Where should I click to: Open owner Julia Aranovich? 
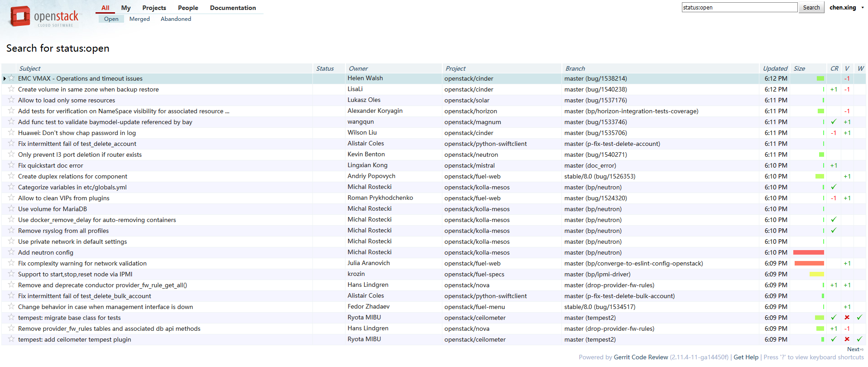[x=369, y=263]
